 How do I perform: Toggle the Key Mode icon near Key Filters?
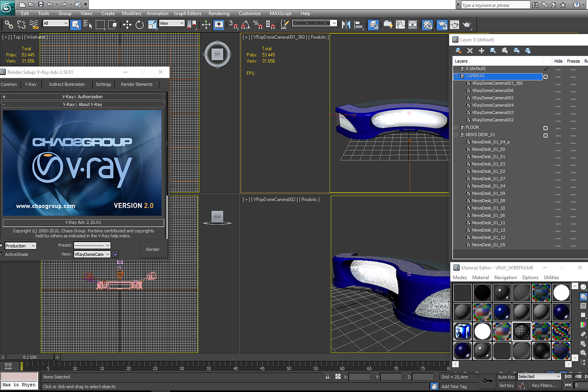tap(522, 386)
